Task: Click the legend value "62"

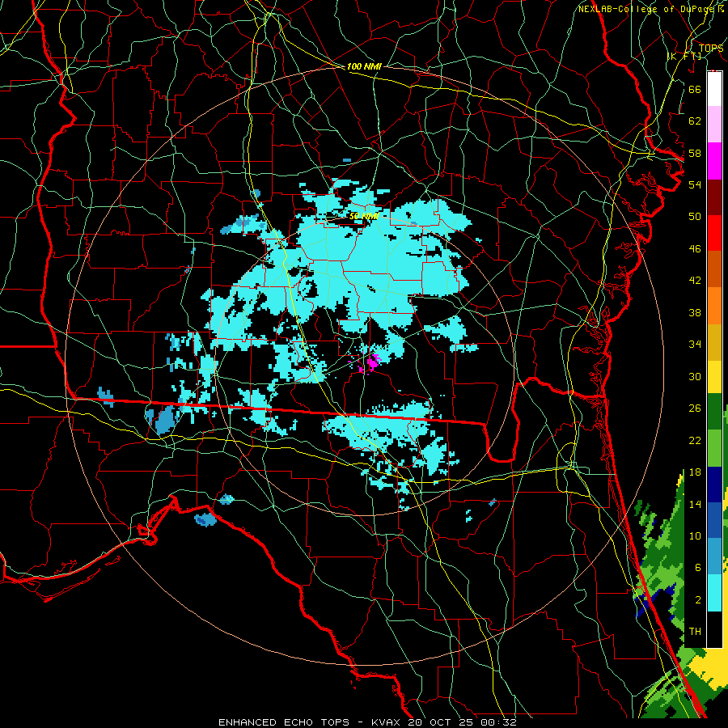Action: coord(695,121)
